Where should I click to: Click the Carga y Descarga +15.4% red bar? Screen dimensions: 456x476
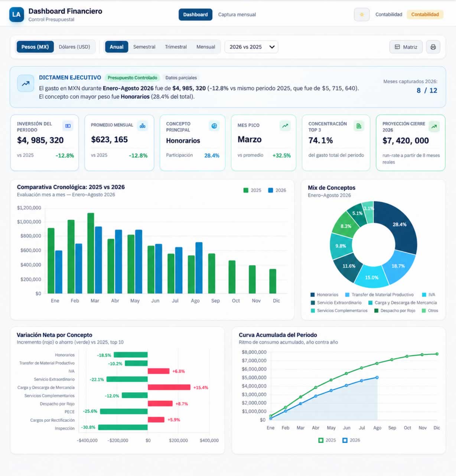point(169,387)
